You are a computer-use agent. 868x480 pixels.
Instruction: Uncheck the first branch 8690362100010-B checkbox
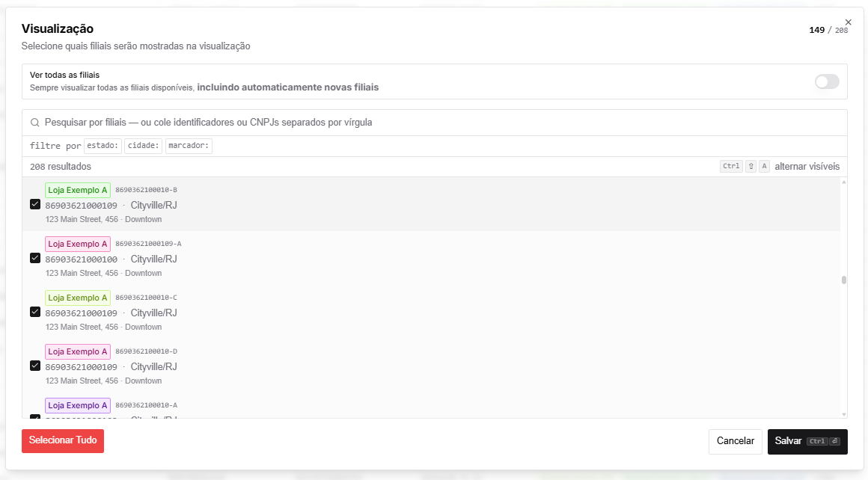point(35,204)
